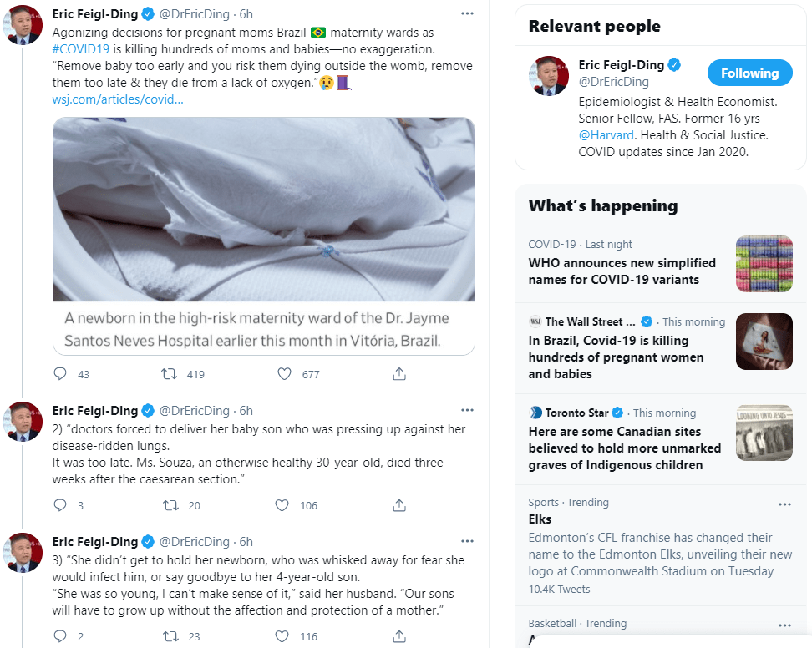Share the first tweet with newborn photo

pos(399,374)
